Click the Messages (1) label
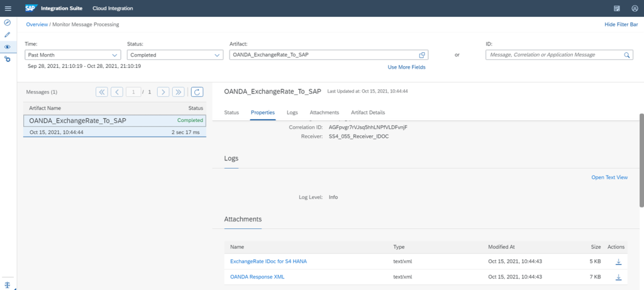This screenshot has height=290, width=644. pos(42,92)
